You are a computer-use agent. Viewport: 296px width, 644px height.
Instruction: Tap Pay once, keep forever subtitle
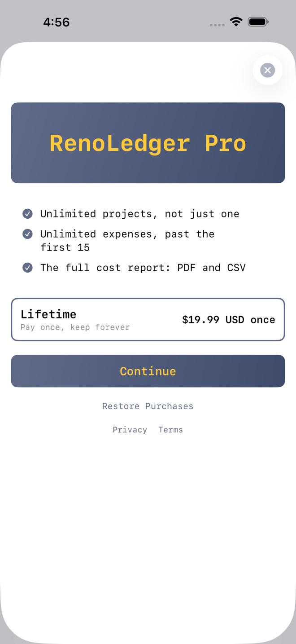(75, 327)
